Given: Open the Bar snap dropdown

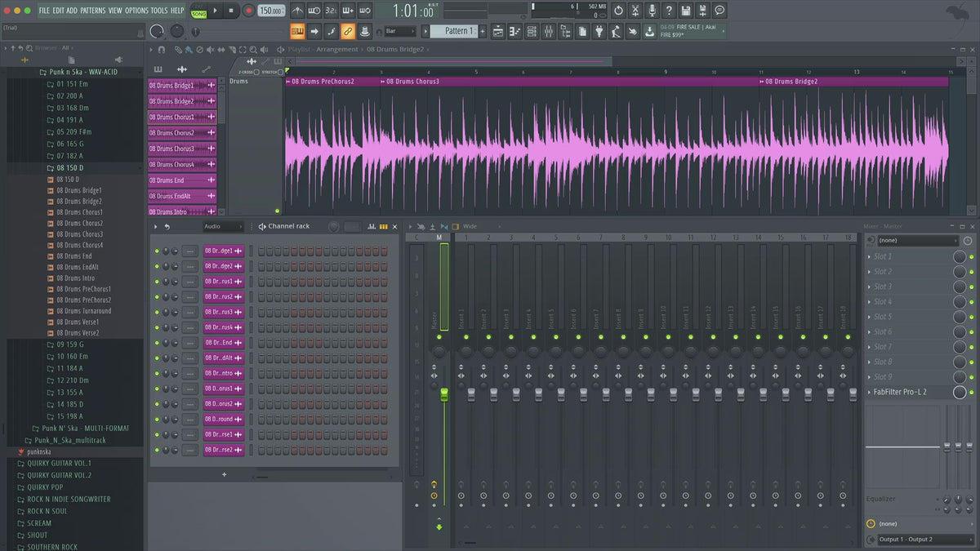Looking at the screenshot, I should pos(400,31).
